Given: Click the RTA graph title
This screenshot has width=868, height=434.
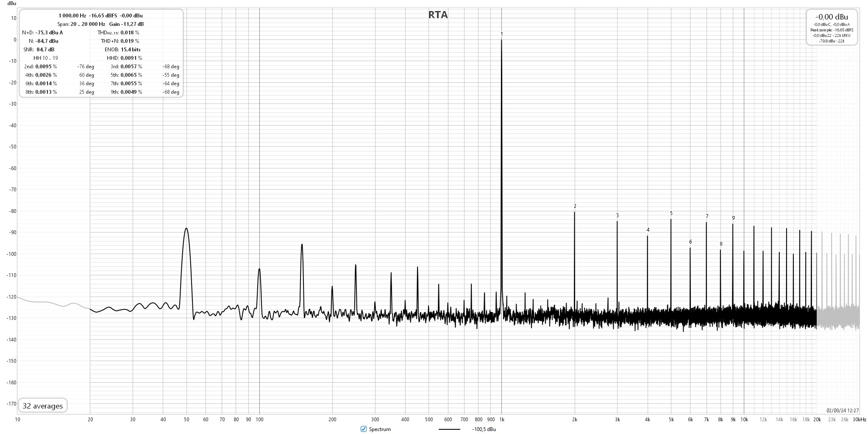Looking at the screenshot, I should click(x=438, y=15).
